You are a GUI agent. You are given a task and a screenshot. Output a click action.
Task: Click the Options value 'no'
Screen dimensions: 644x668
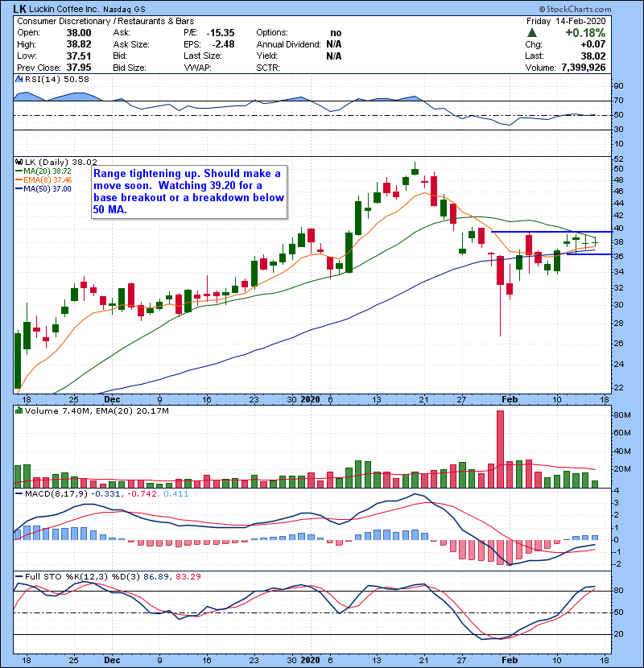pos(336,33)
